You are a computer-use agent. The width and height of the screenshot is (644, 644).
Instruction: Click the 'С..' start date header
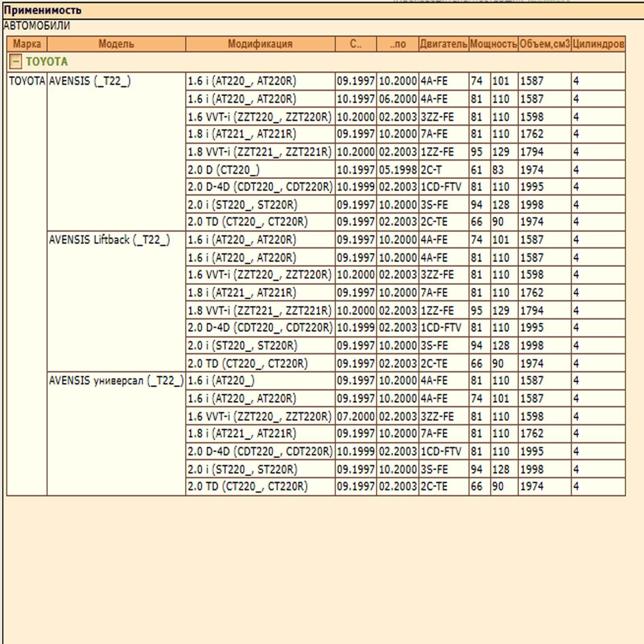pyautogui.click(x=355, y=44)
